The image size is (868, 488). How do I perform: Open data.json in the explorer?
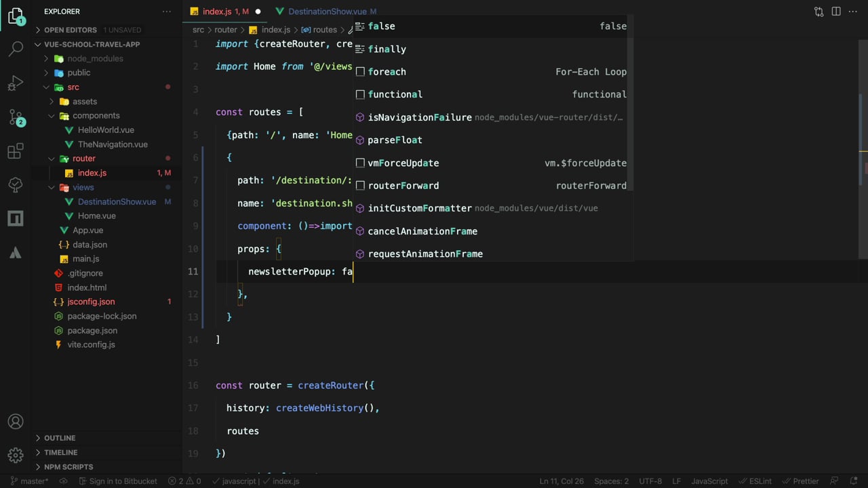coord(90,244)
